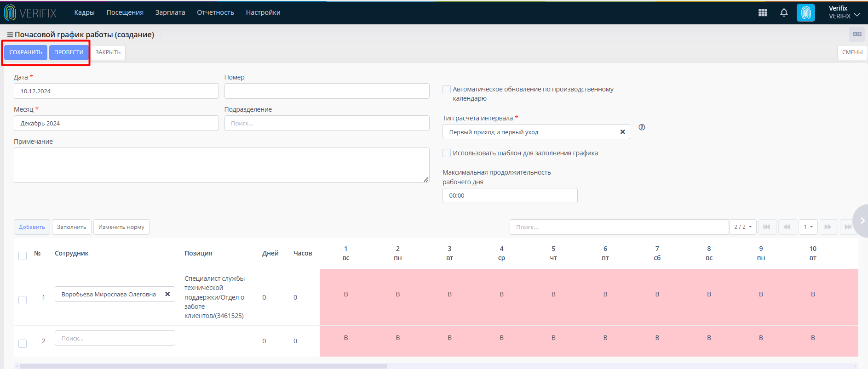This screenshot has height=369, width=868.
Task: Open the Месяц field Декабрь 2024
Action: pos(116,123)
